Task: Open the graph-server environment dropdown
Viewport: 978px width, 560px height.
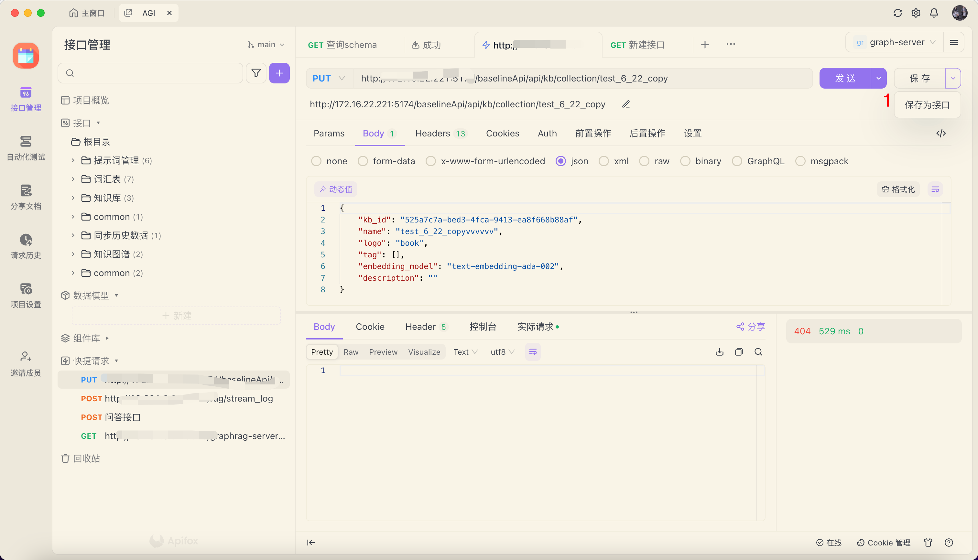Action: click(x=894, y=42)
